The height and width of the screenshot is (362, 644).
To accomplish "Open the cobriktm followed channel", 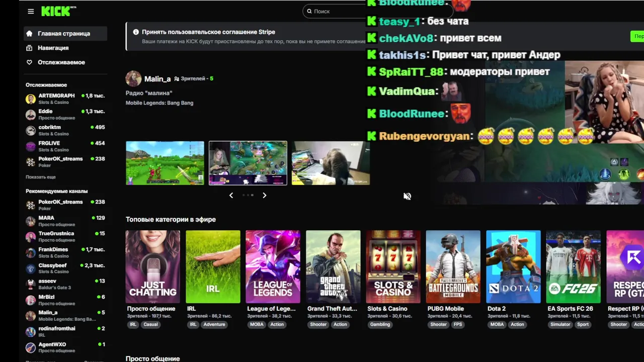I will (x=65, y=130).
